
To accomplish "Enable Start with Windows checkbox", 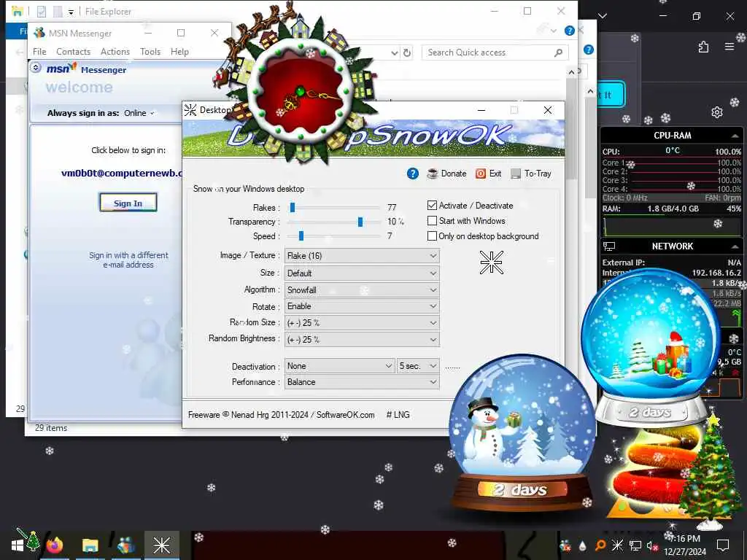I will [x=432, y=221].
